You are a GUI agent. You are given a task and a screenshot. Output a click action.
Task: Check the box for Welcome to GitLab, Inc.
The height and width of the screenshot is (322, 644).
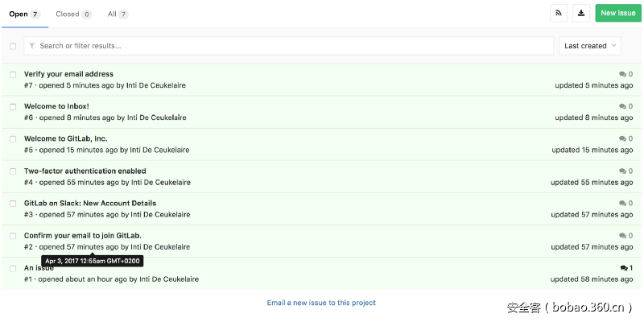(x=13, y=138)
